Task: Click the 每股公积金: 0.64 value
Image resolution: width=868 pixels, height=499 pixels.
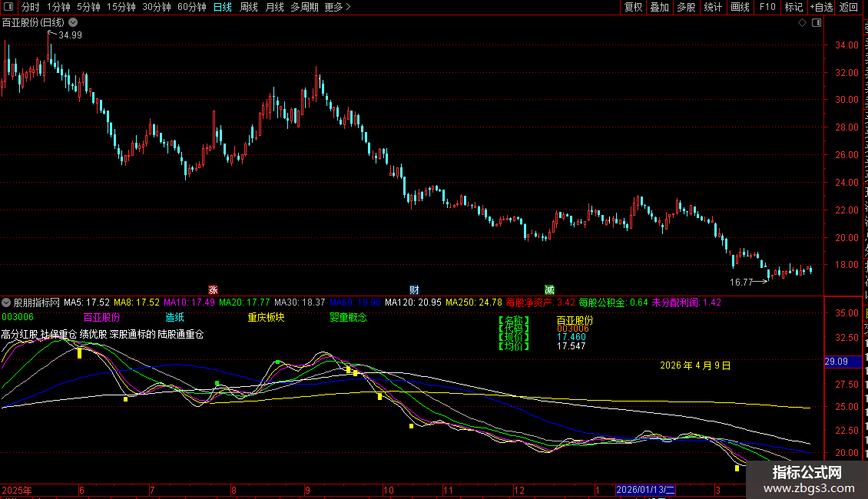Action: 613,302
